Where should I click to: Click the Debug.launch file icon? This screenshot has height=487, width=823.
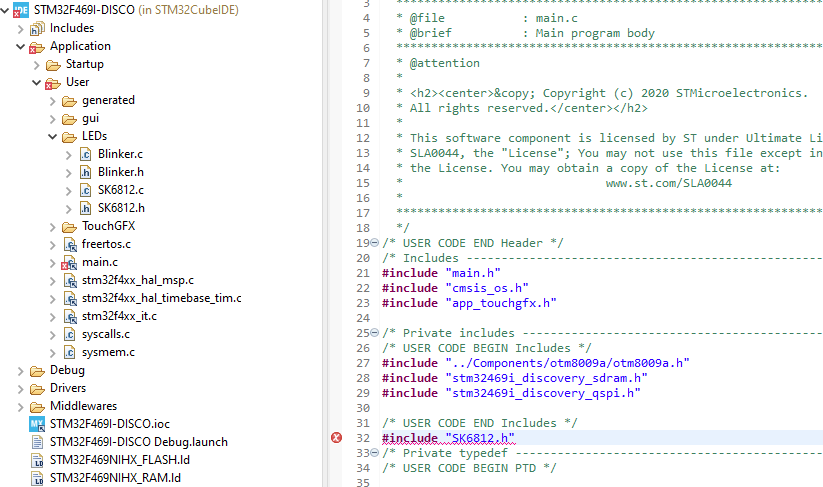point(37,442)
